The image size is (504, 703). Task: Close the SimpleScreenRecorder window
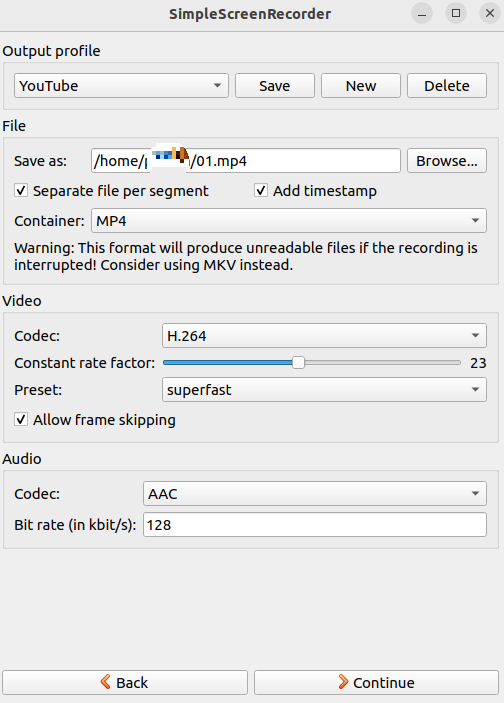[490, 13]
